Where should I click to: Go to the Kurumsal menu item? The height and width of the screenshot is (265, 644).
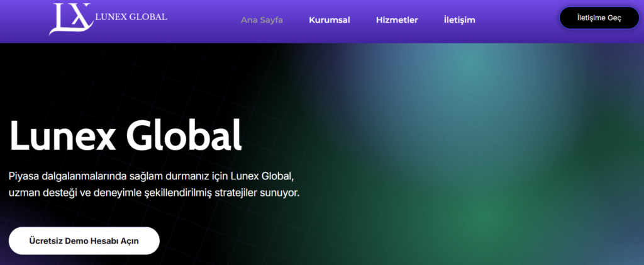[330, 20]
